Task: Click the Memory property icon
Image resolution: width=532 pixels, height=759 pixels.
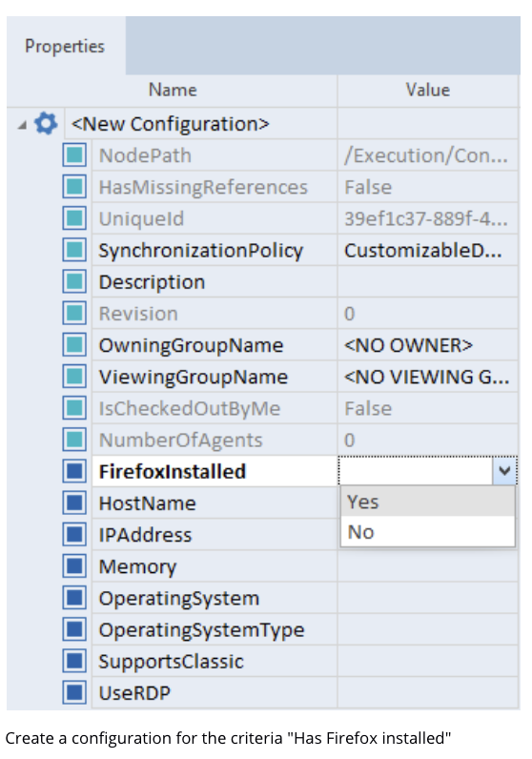Action: coord(74,565)
